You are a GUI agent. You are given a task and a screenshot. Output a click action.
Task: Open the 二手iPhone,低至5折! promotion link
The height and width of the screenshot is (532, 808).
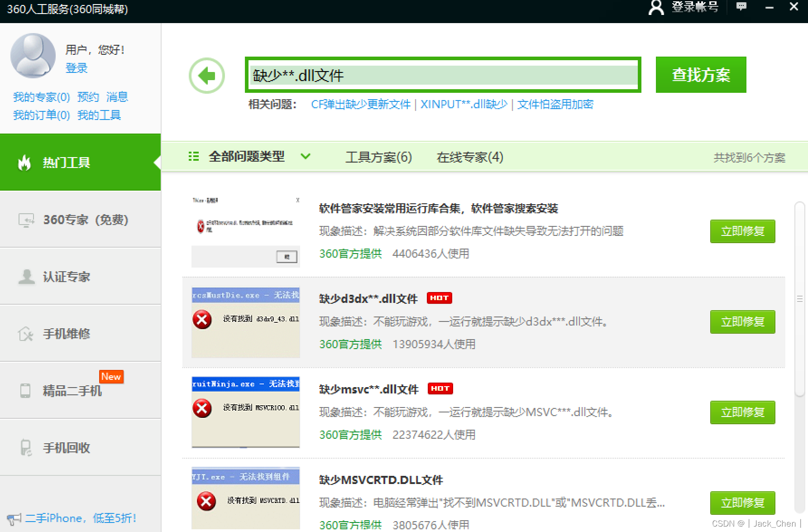coord(81,518)
